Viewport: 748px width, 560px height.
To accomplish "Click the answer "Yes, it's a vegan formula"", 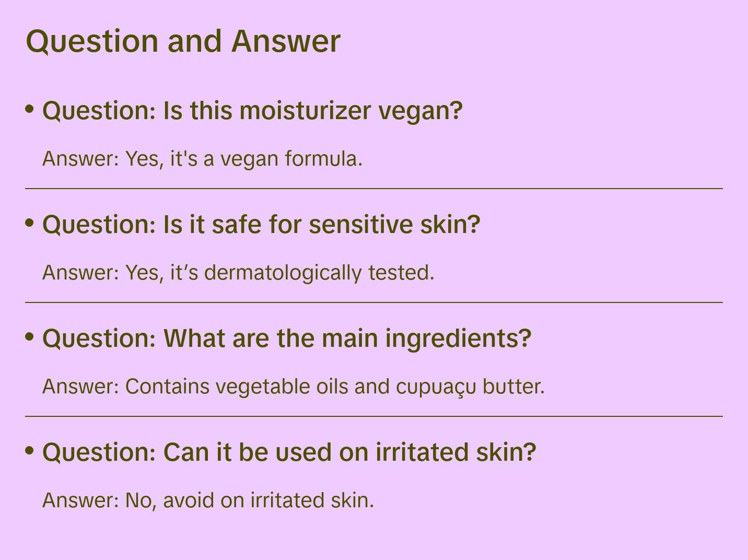I will 202,158.
